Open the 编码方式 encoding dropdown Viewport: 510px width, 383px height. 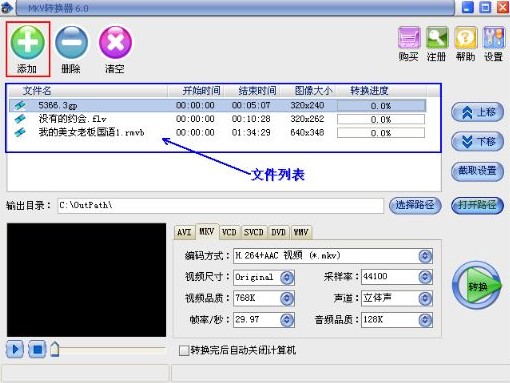click(x=425, y=256)
